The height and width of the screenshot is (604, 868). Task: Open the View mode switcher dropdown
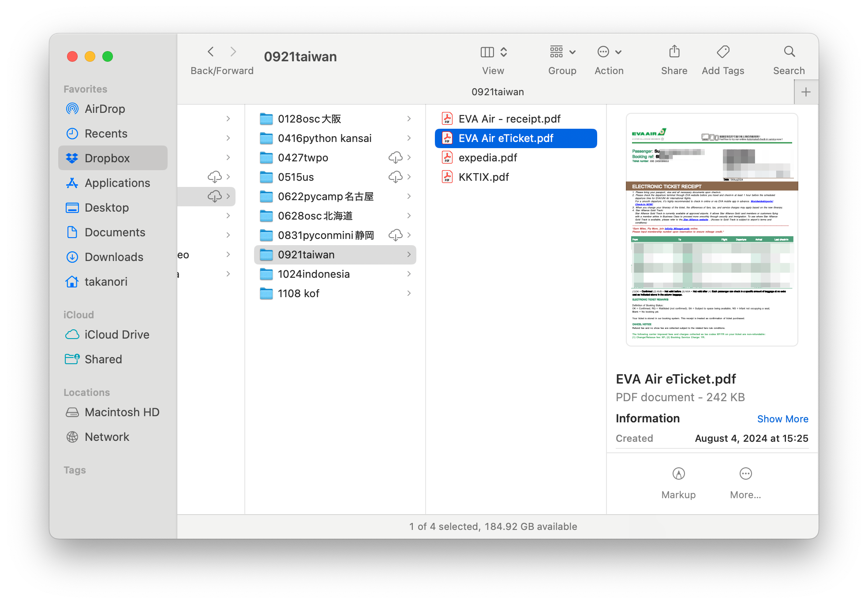point(494,52)
